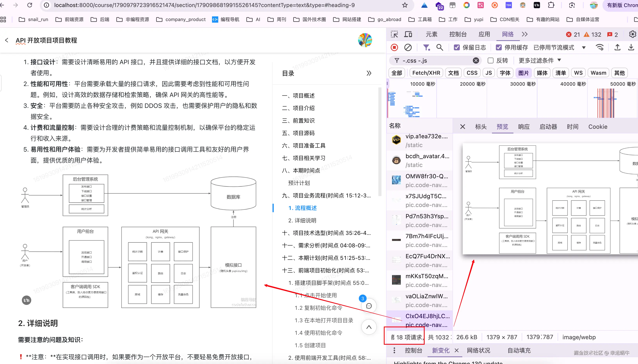Uncheck the 停用缓存 checkbox

point(499,48)
